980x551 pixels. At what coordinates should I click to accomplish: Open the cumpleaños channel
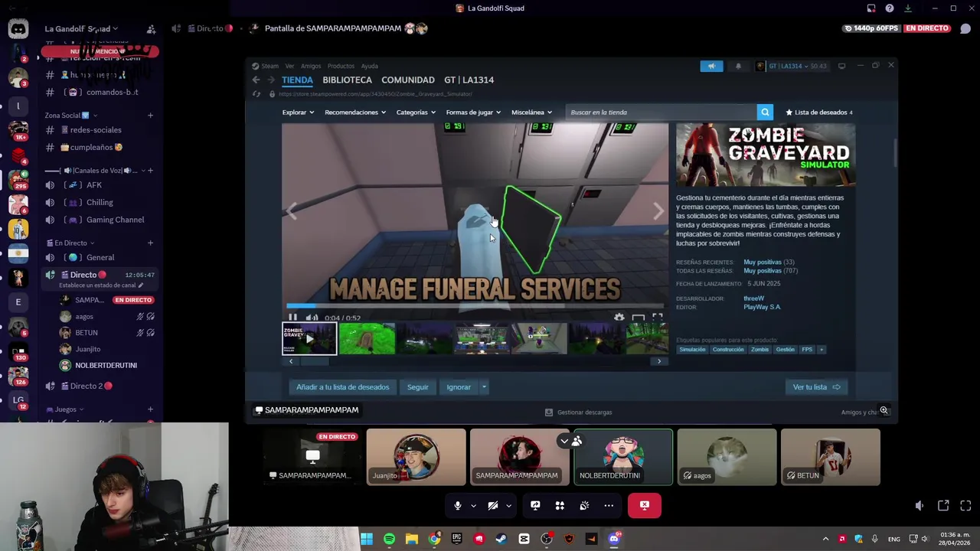click(100, 147)
